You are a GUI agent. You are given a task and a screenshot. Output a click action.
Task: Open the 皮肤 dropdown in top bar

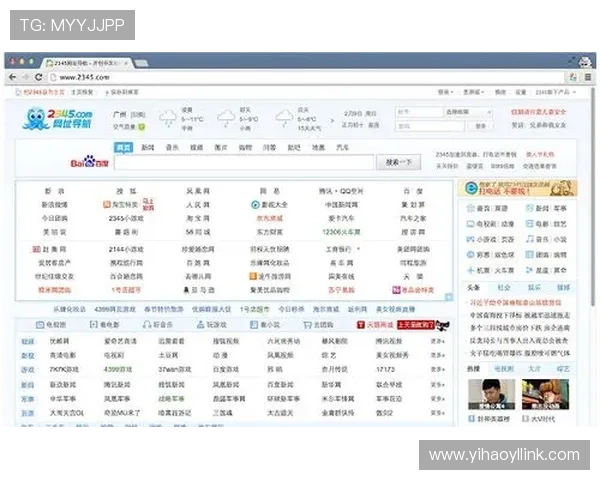(x=474, y=92)
